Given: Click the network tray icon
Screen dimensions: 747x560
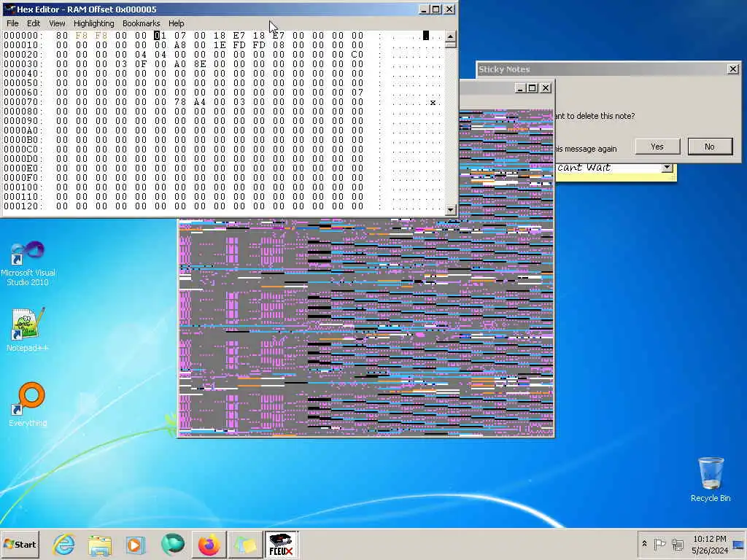Looking at the screenshot, I should click(x=678, y=544).
